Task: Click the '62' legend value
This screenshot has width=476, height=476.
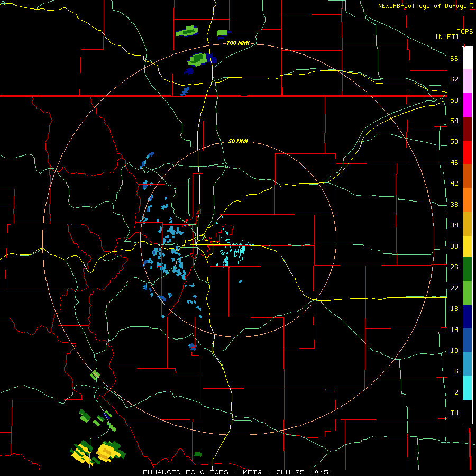Action: click(x=454, y=79)
